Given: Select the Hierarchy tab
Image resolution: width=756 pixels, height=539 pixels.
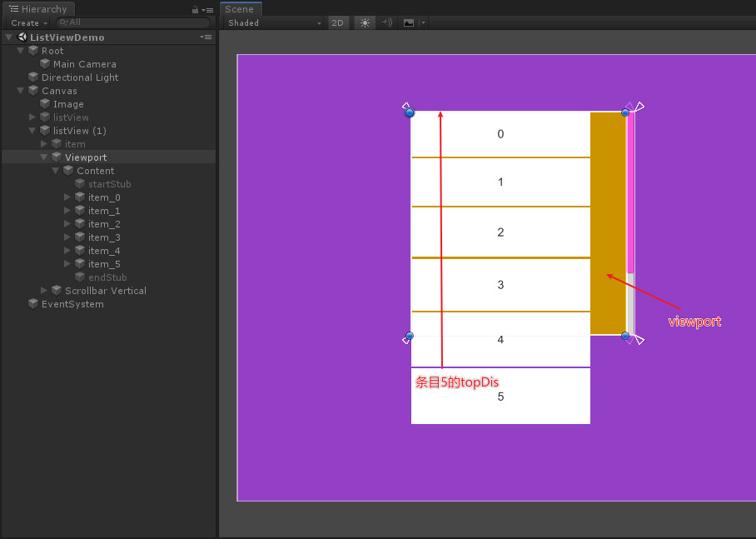Looking at the screenshot, I should pyautogui.click(x=38, y=9).
